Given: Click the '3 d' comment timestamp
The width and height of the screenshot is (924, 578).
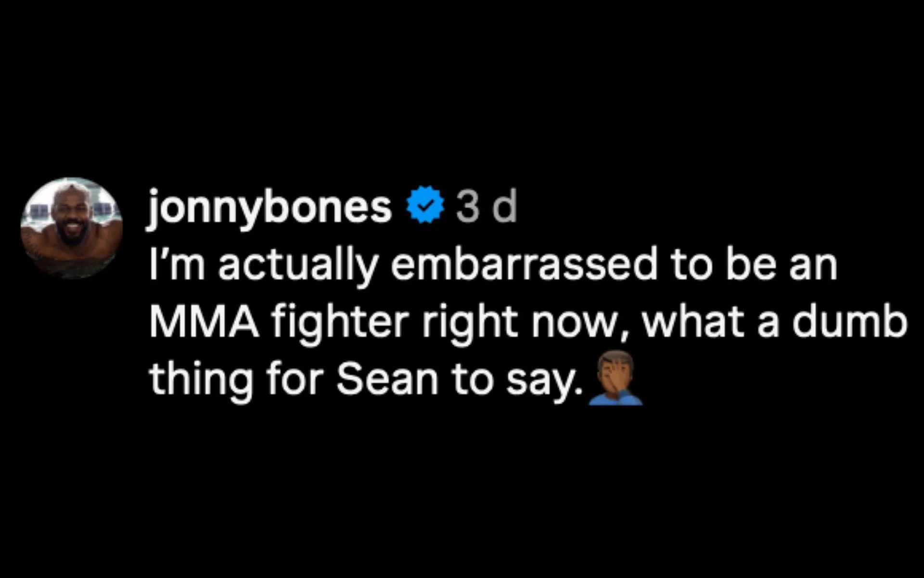Looking at the screenshot, I should coord(486,207).
